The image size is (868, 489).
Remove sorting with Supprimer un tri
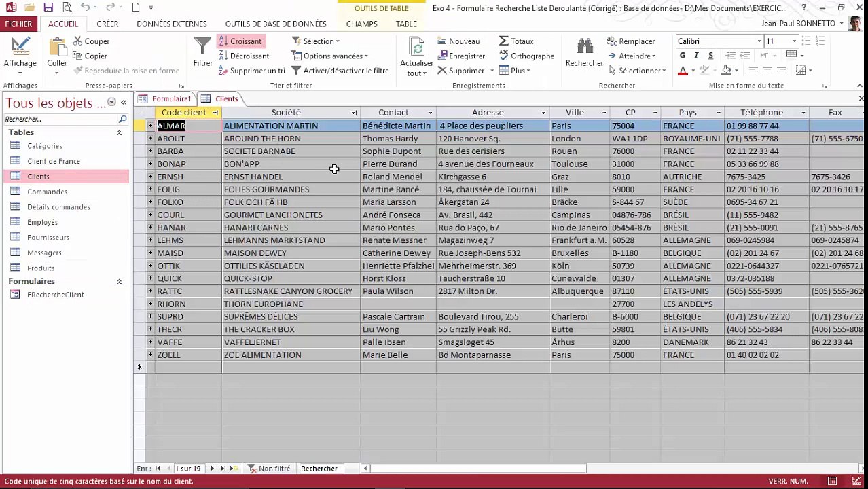click(252, 71)
